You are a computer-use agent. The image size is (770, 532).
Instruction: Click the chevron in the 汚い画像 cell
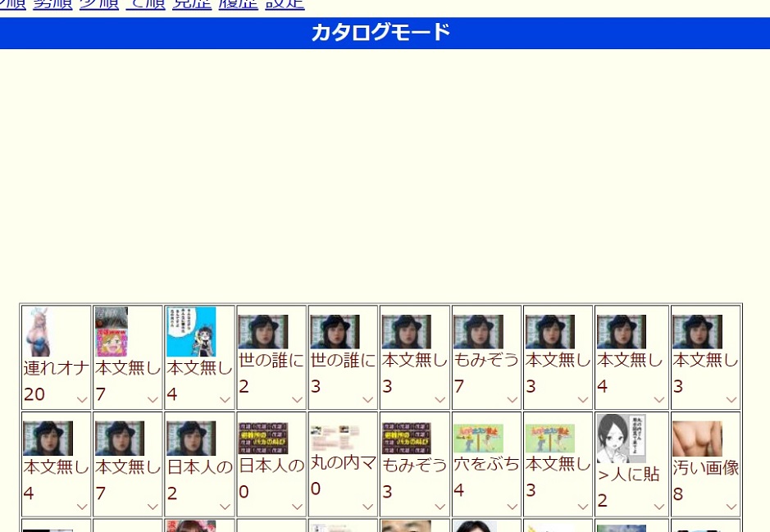pos(731,507)
